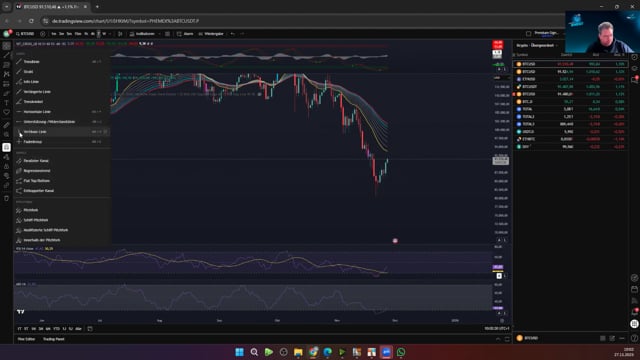Open the alerts clock icon in right sidebar
This screenshot has height=360, width=640.
634,58
